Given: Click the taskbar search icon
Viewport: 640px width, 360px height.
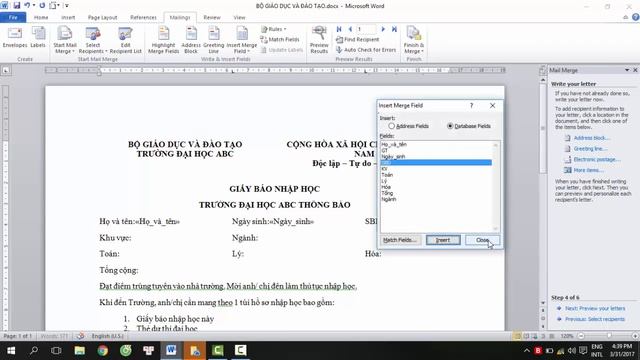Looking at the screenshot, I should (x=34, y=350).
